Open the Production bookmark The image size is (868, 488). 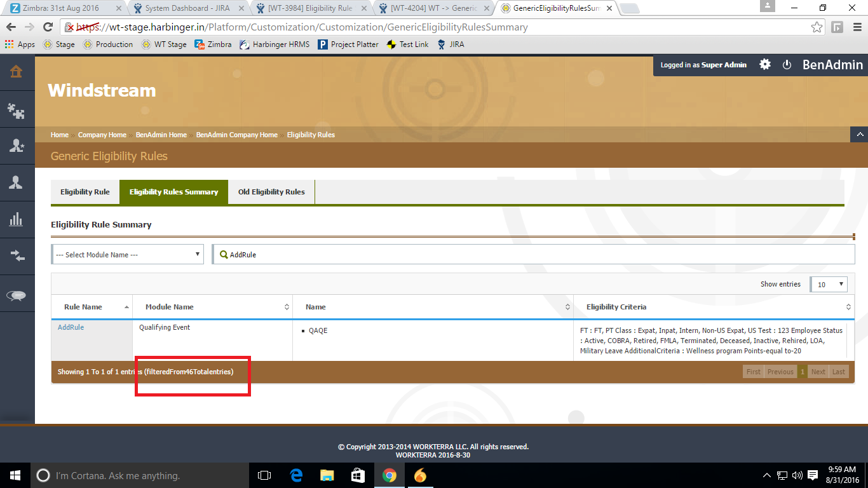click(108, 44)
